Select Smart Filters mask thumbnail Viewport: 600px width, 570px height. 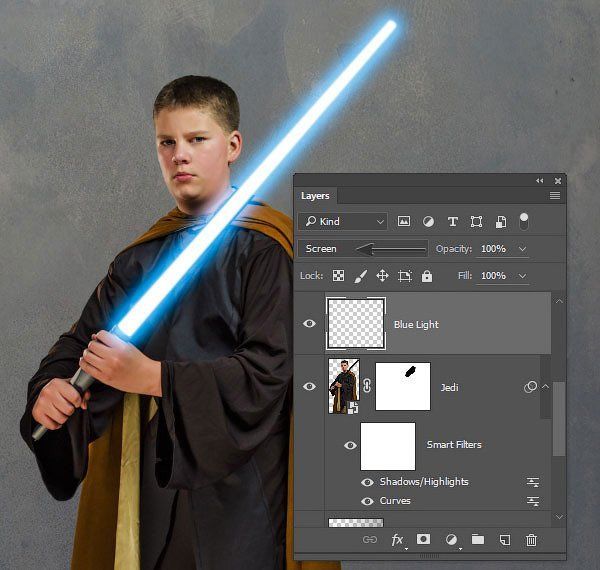click(388, 446)
